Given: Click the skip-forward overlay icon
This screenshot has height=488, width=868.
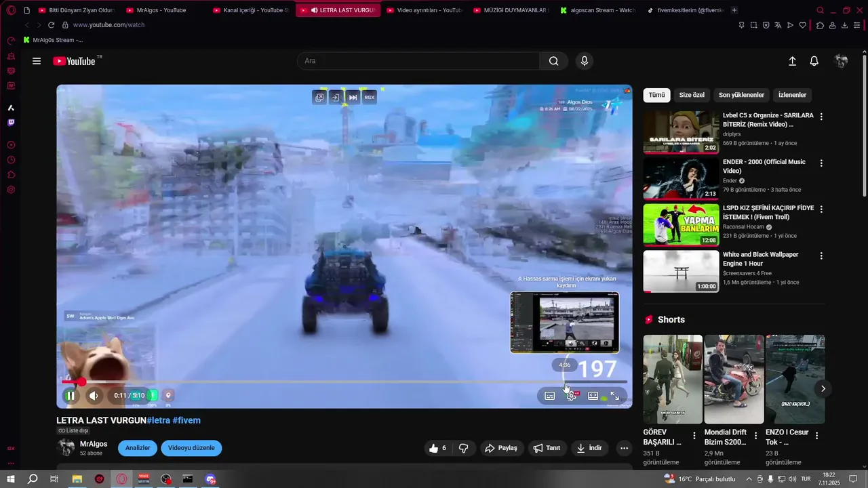Looking at the screenshot, I should [x=353, y=98].
